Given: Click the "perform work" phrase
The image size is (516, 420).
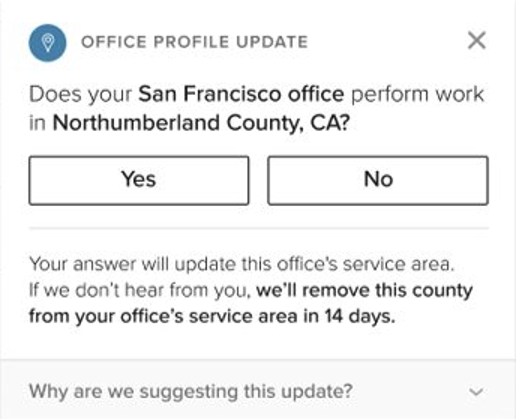Looking at the screenshot, I should 417,94.
